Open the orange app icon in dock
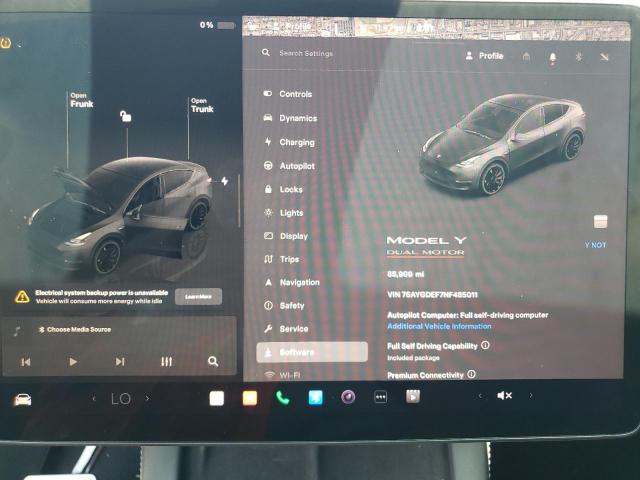The width and height of the screenshot is (640, 480). [x=250, y=398]
